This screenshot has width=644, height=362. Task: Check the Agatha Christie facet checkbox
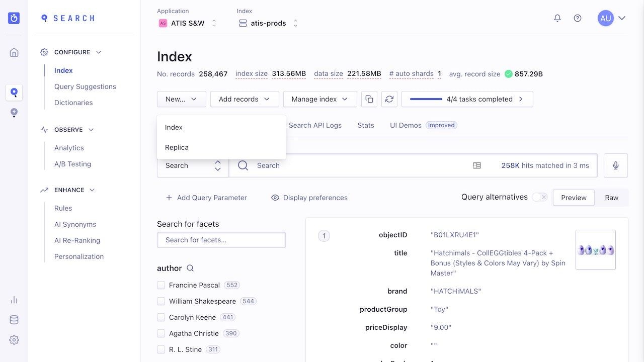[161, 333]
